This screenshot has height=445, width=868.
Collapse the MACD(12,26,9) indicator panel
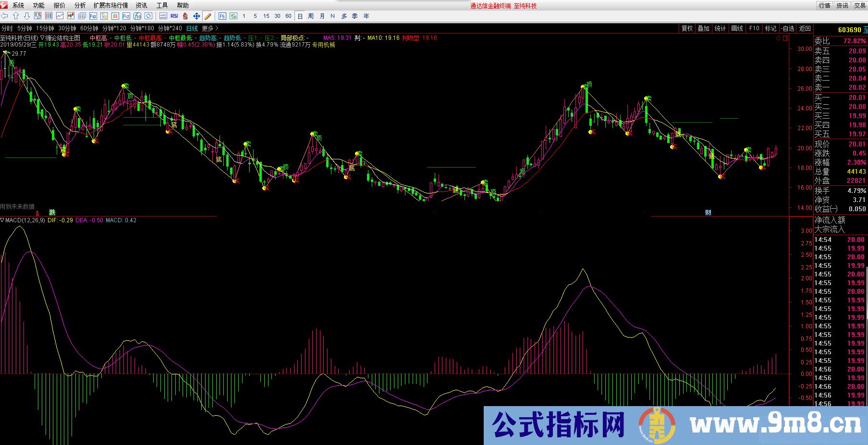pyautogui.click(x=4, y=220)
